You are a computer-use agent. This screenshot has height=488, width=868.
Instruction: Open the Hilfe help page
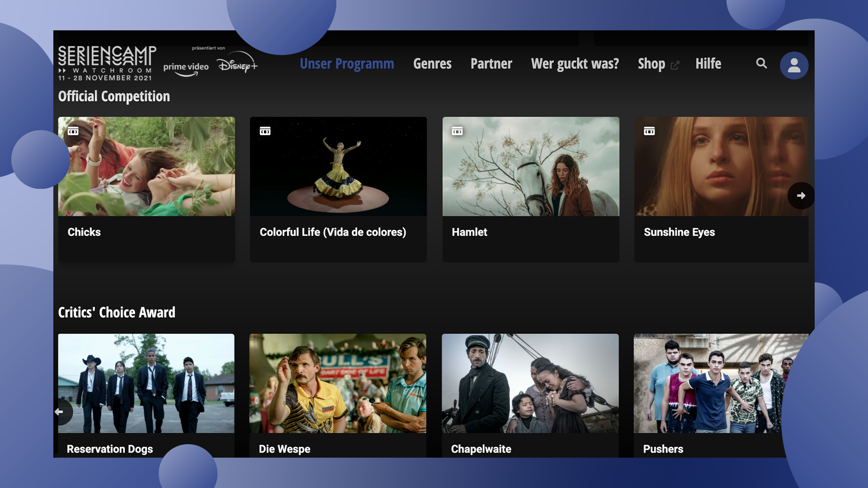click(708, 64)
